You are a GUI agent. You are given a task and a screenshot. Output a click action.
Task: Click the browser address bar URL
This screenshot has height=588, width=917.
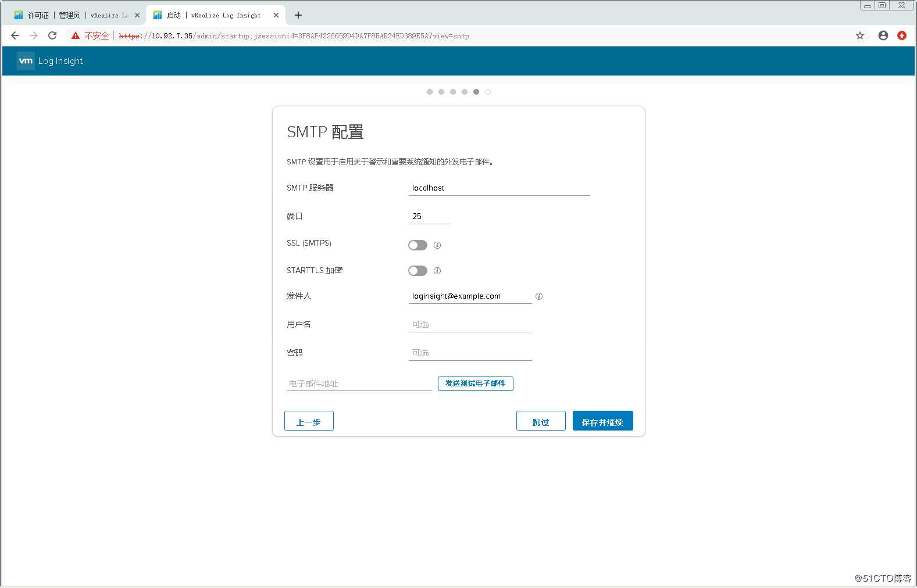tap(294, 36)
